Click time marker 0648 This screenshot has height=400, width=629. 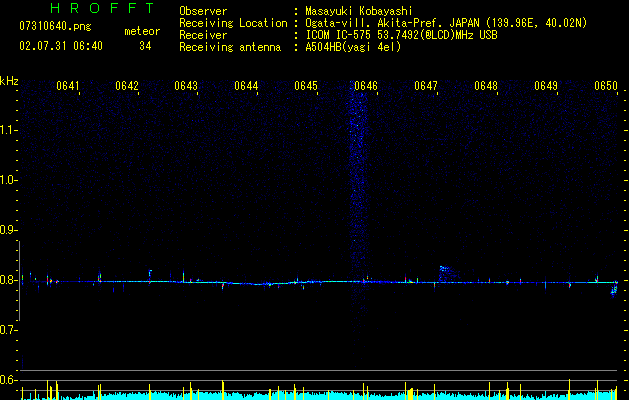(x=486, y=86)
